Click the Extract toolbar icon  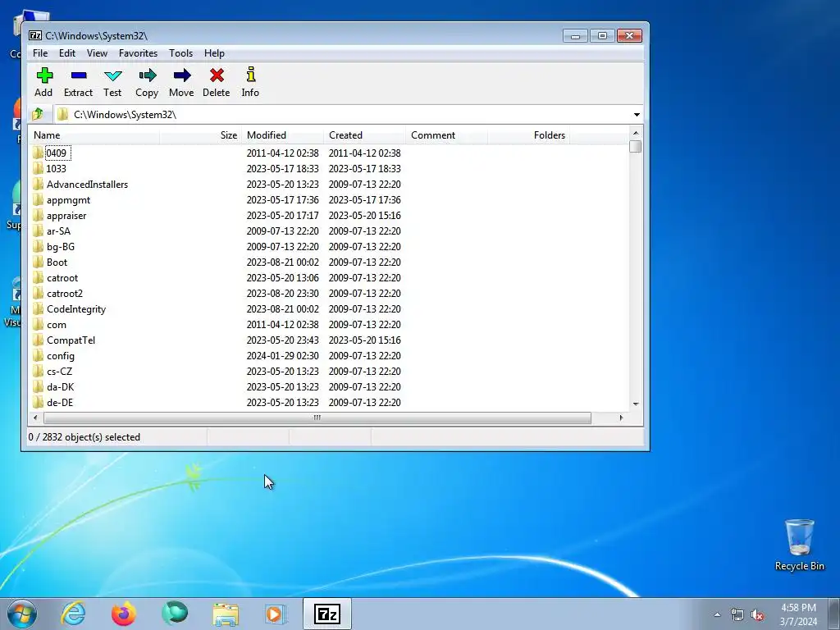pos(79,75)
